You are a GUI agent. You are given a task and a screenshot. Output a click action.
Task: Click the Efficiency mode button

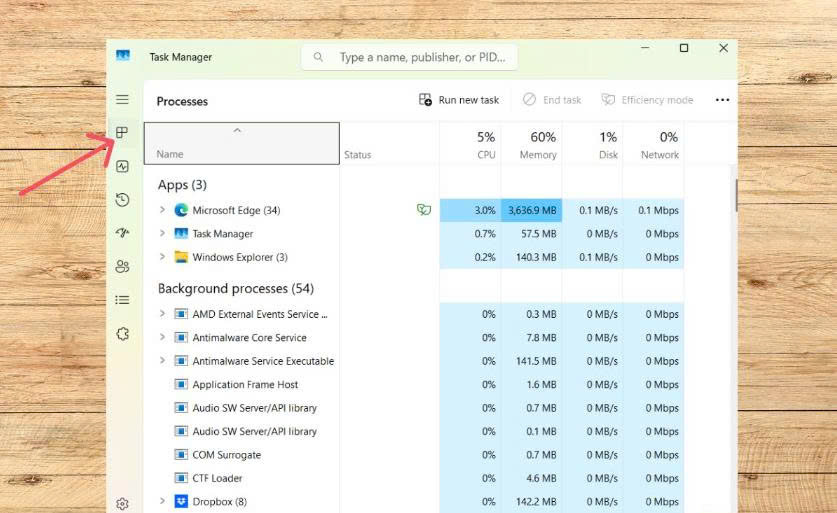[x=647, y=100]
